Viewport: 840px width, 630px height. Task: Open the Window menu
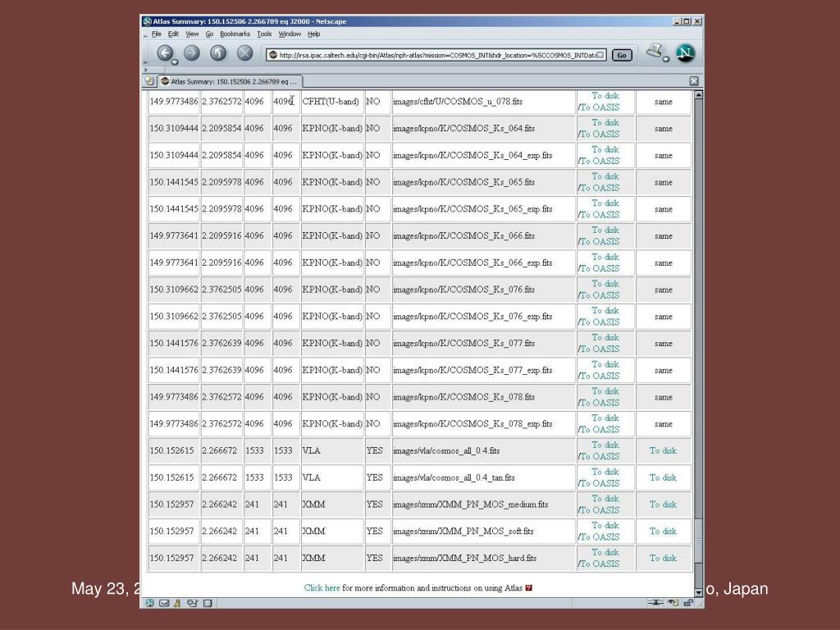[x=290, y=34]
